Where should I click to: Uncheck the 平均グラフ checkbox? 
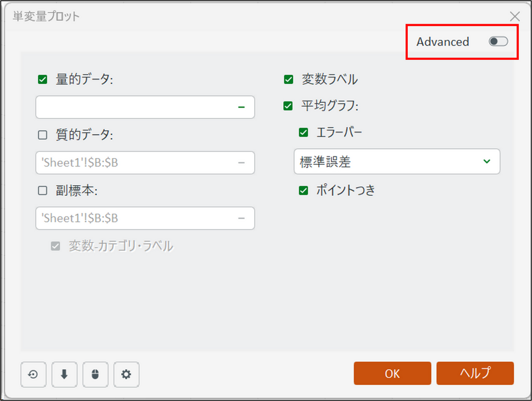tap(288, 105)
